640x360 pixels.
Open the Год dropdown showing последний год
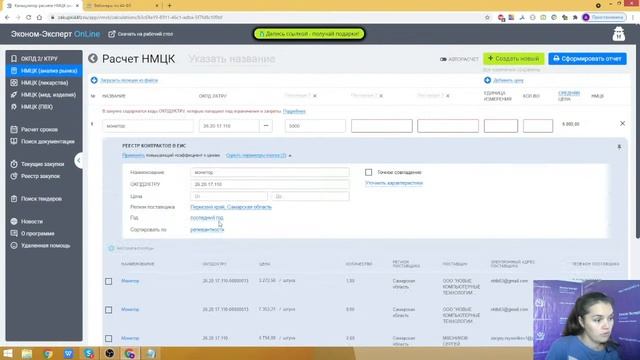[x=207, y=218]
